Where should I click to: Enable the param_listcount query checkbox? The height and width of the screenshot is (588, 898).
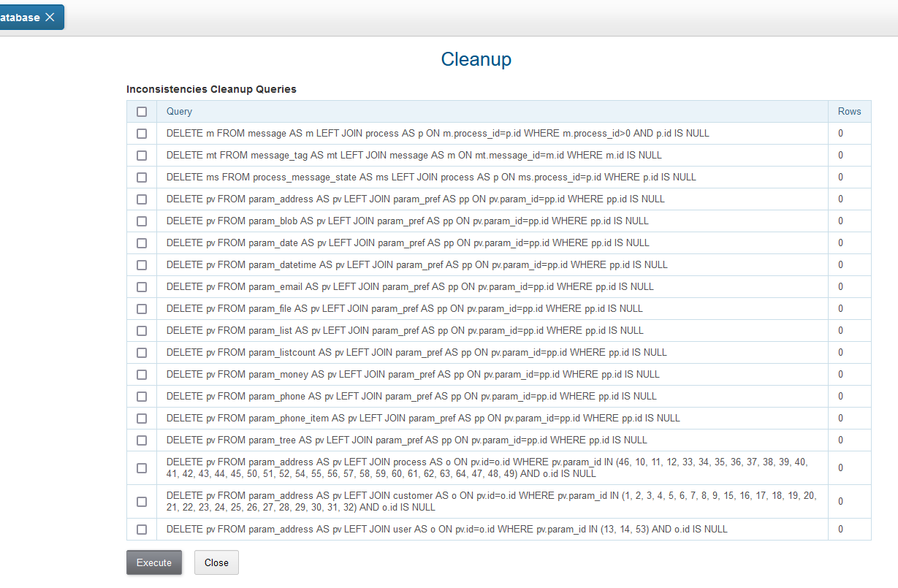click(142, 353)
